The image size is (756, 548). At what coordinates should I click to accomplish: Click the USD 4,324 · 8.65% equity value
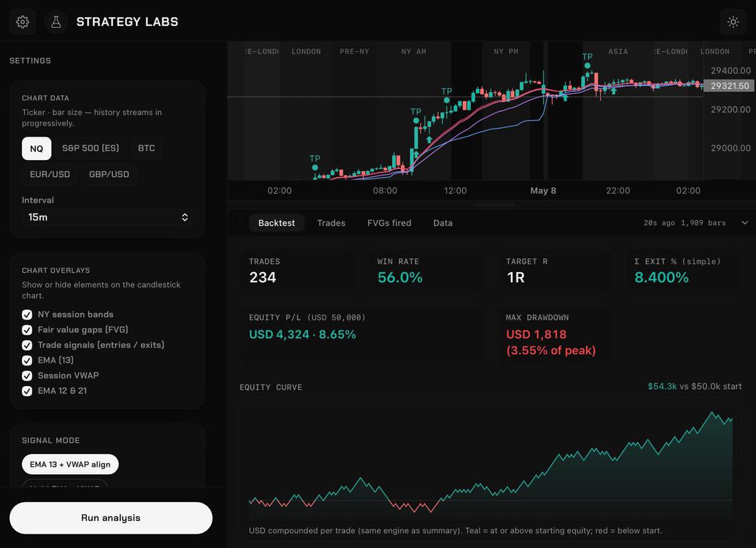[x=302, y=334]
